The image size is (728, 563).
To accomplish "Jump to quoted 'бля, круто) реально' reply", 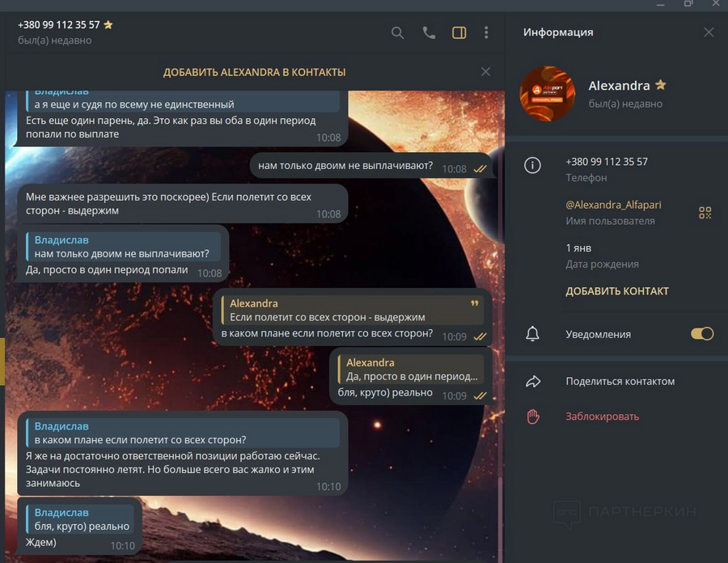I will 80,519.
